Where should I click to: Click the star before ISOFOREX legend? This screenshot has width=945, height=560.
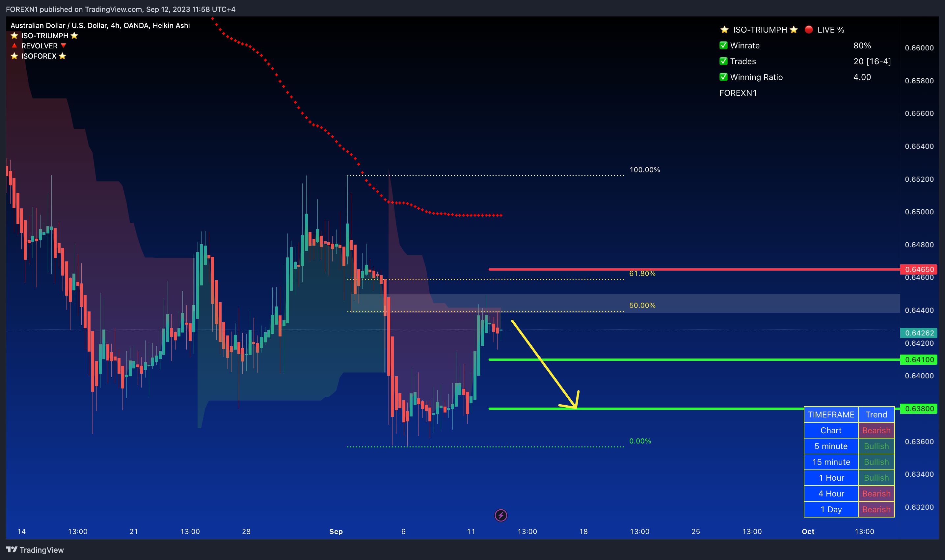point(14,56)
